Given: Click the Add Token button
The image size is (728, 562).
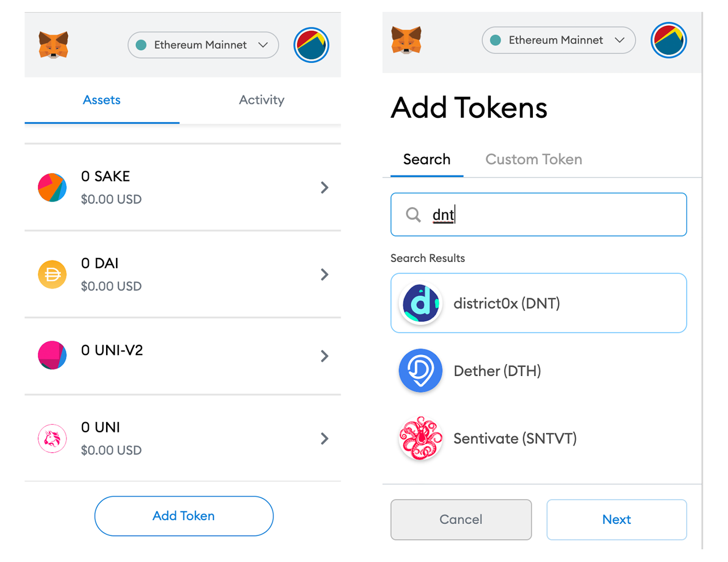Looking at the screenshot, I should (184, 516).
